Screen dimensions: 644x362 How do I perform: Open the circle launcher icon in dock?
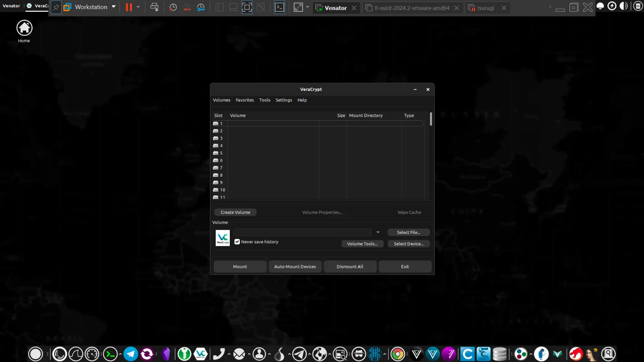[35, 354]
